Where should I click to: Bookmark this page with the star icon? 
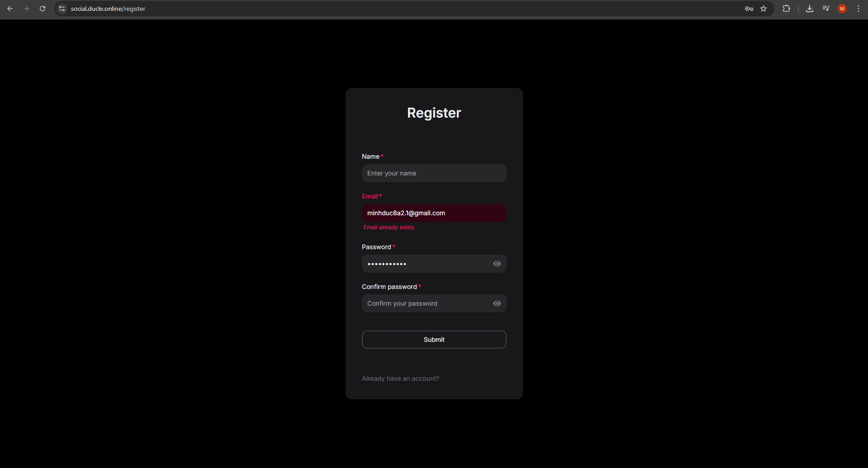point(764,9)
